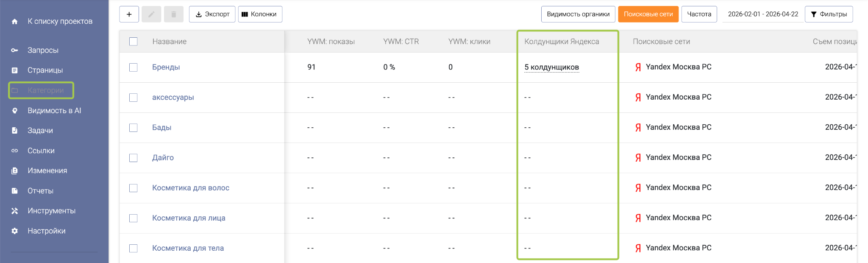Click the pencil edit icon
The image size is (868, 263).
(151, 14)
